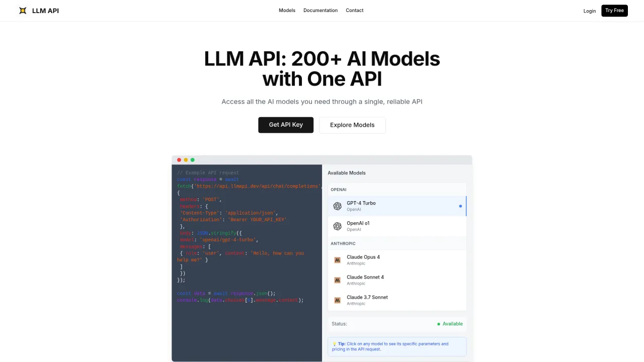Click the Available status text
Image resolution: width=644 pixels, height=362 pixels.
click(x=453, y=324)
